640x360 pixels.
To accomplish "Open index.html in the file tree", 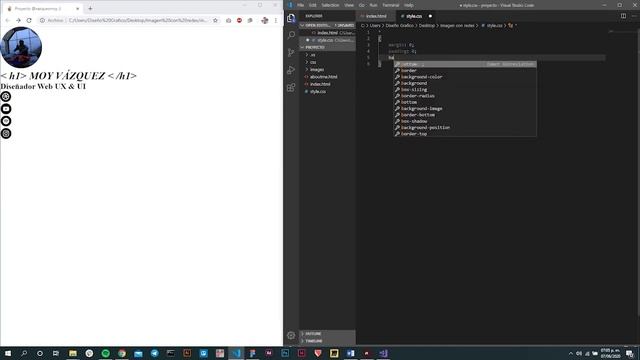I will 328,84.
